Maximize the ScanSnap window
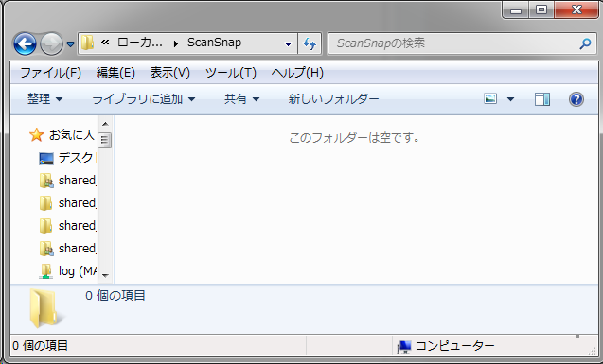 [x=541, y=10]
